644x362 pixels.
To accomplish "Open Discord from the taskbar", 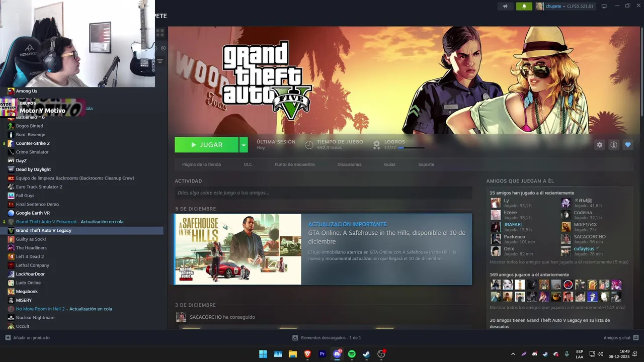I will [337, 354].
